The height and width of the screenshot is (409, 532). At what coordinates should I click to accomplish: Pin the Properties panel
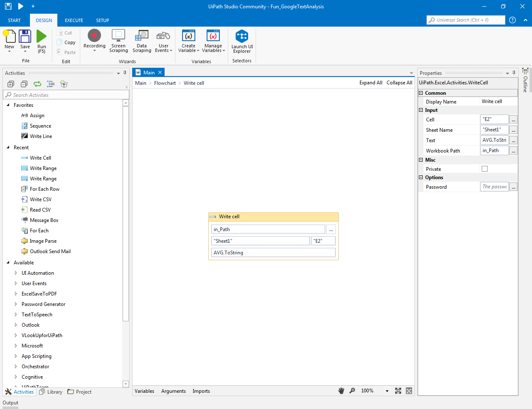[x=514, y=73]
